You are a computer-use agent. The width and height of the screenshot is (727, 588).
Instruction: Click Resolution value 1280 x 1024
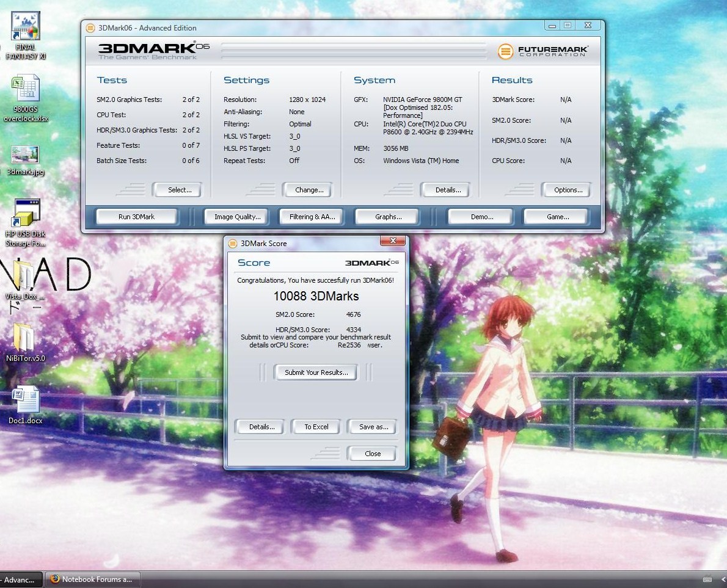click(307, 100)
